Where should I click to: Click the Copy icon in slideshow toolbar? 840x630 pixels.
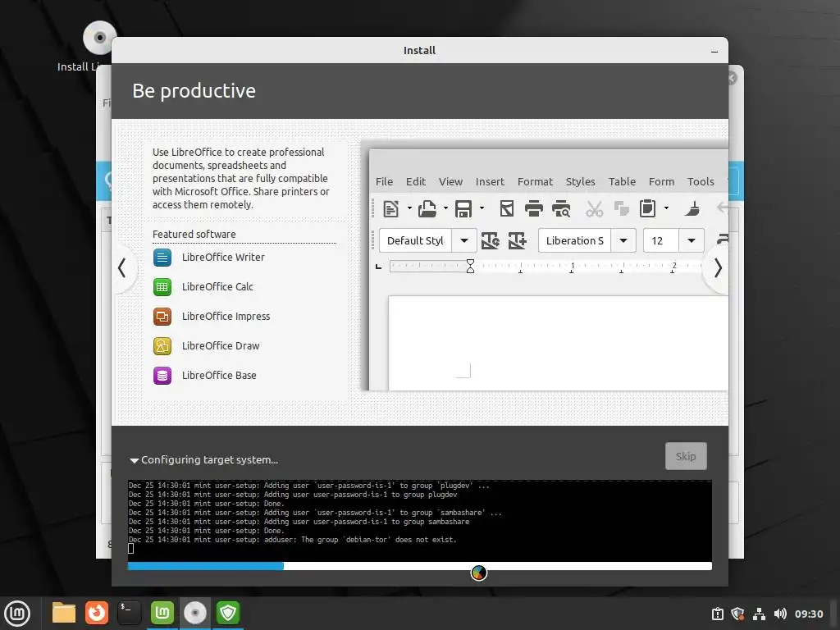coord(622,208)
